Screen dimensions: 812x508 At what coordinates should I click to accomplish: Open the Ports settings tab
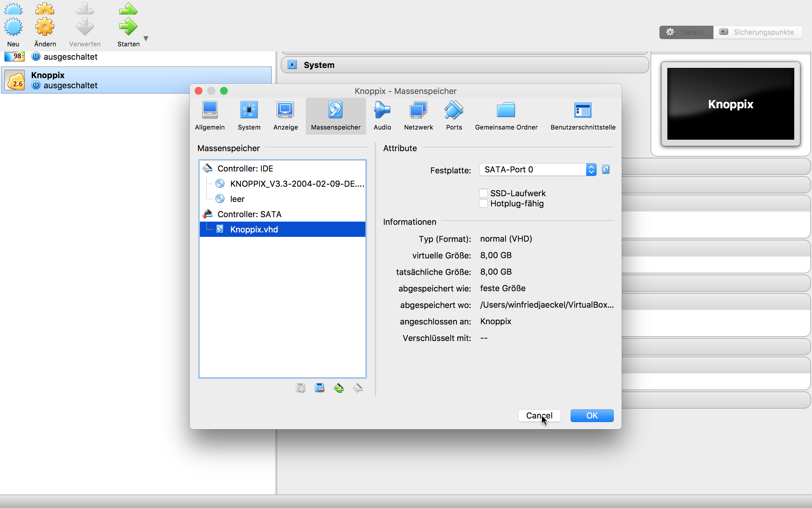(454, 116)
